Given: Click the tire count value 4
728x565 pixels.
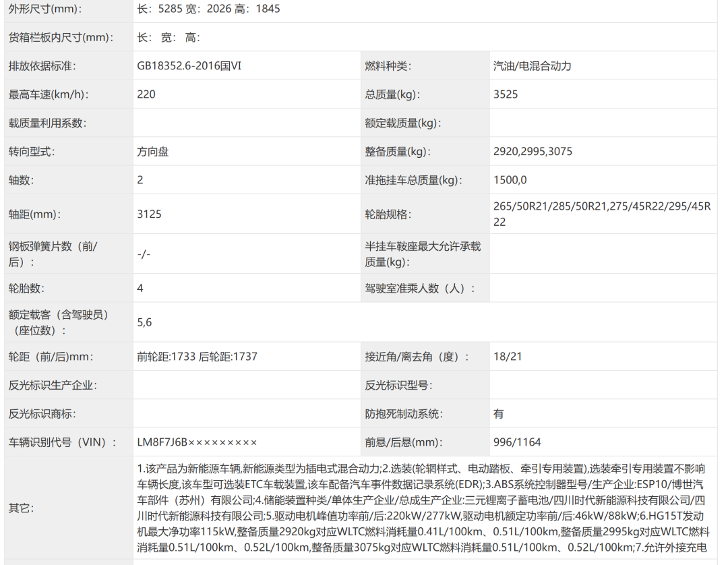Looking at the screenshot, I should coord(140,289).
